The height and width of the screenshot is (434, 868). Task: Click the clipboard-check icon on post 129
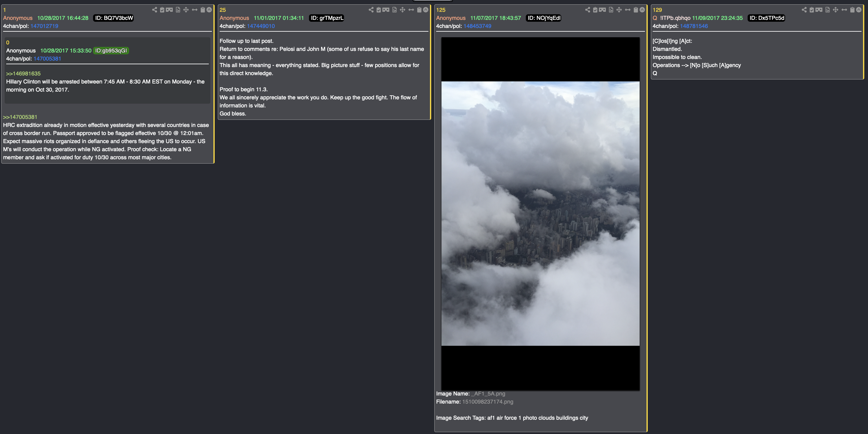coord(812,10)
